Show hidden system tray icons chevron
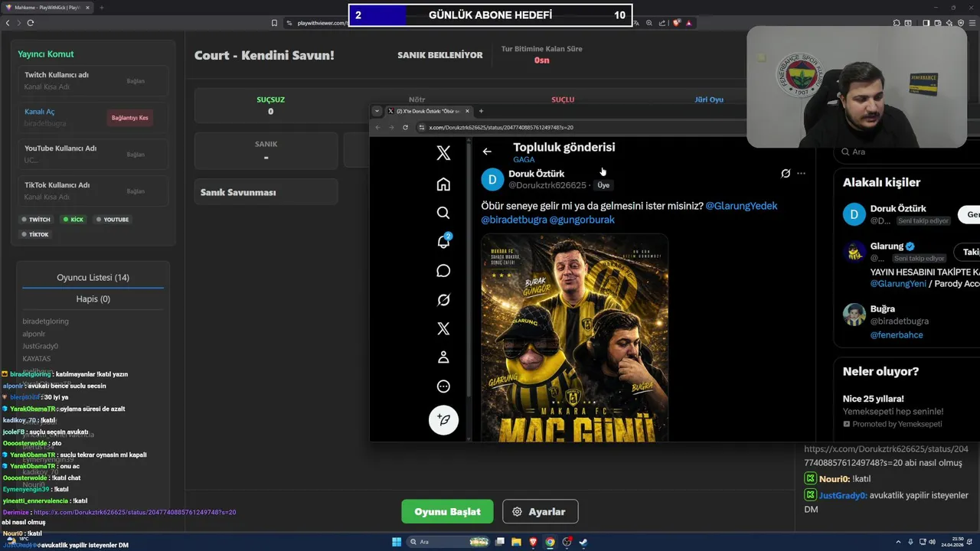The image size is (980, 551). pyautogui.click(x=899, y=542)
